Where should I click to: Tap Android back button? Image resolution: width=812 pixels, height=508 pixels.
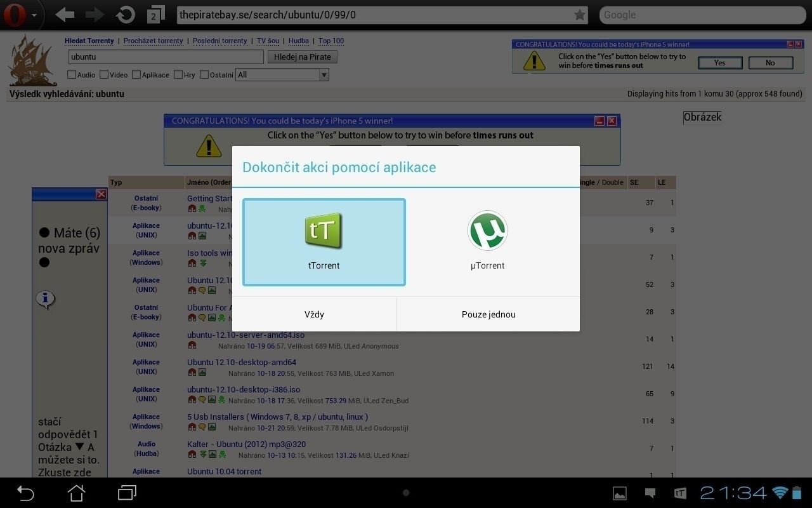click(x=25, y=493)
